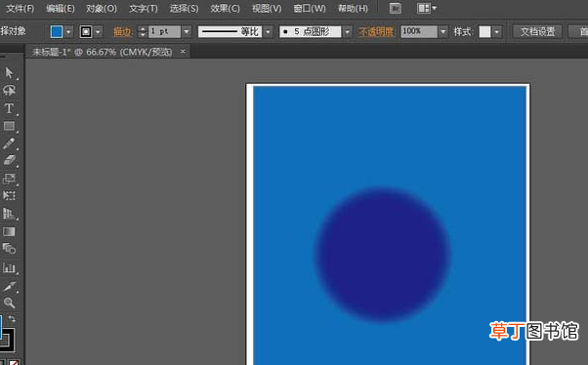Screen dimensions: 588x365
Task: Click the 1 pt stroke weight field
Action: 165,32
